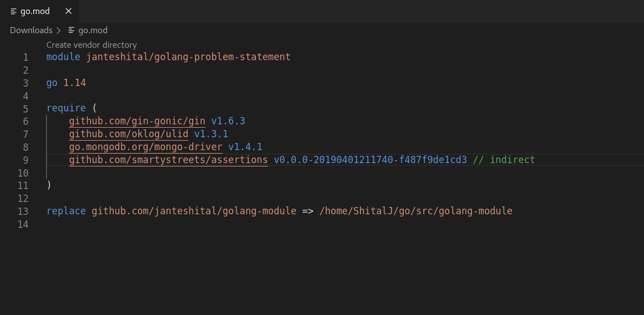Click the file icon in breadcrumb
The width and height of the screenshot is (644, 315).
tap(71, 30)
